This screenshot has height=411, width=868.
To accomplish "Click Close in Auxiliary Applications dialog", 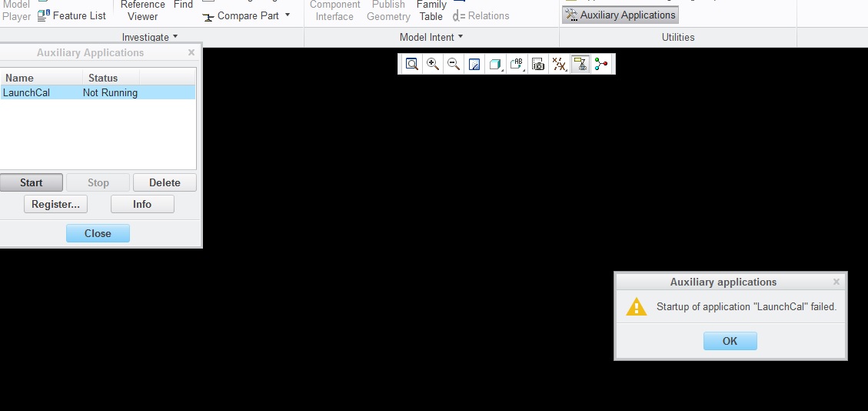I will [x=98, y=233].
